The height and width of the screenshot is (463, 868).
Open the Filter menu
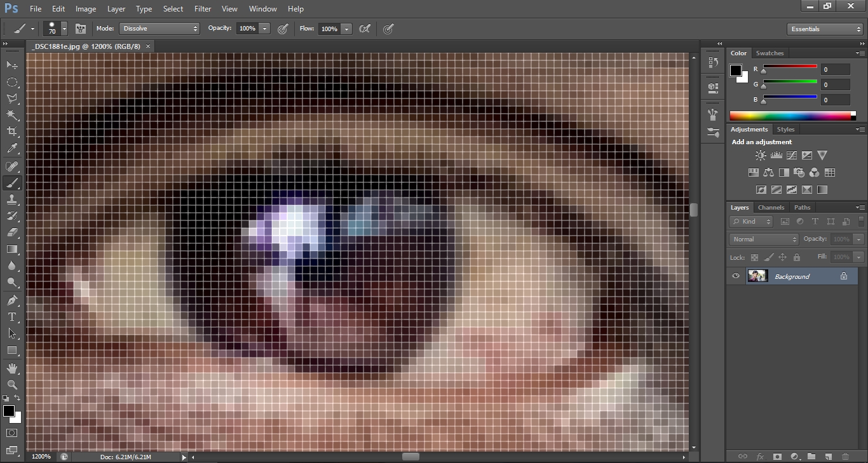pos(203,9)
